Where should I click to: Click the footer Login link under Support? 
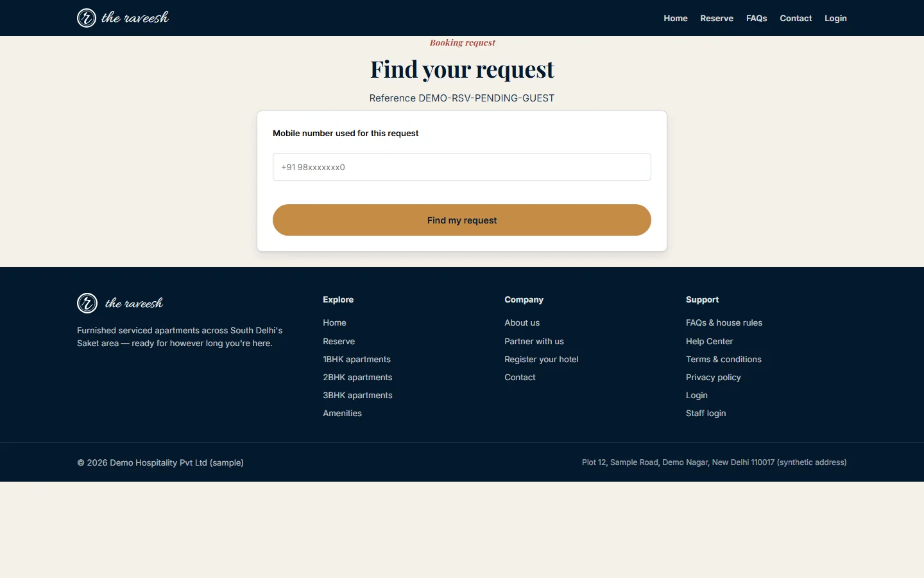tap(697, 396)
